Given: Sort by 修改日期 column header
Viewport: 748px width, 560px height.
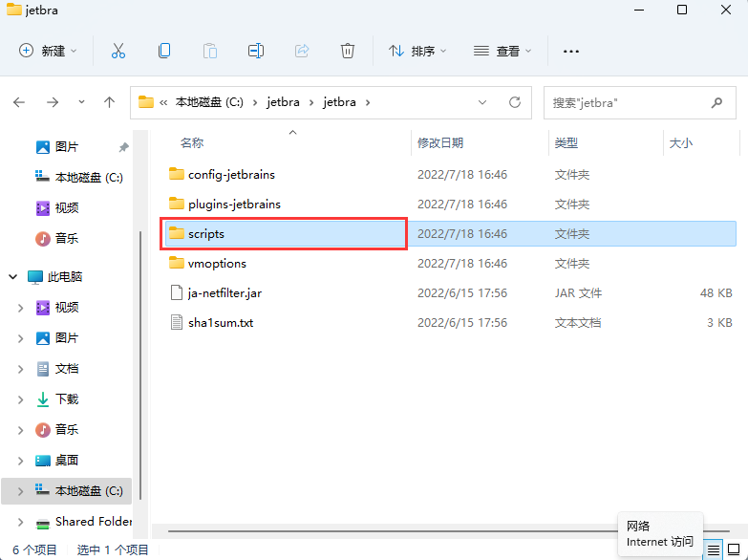Looking at the screenshot, I should click(440, 142).
